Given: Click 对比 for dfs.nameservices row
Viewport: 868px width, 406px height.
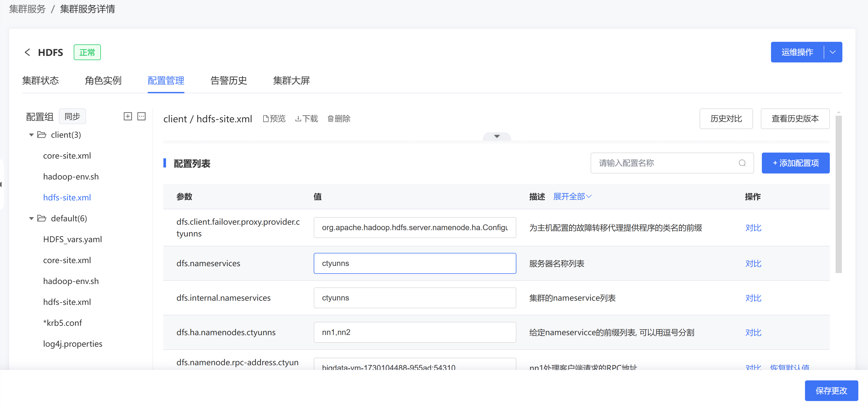Looking at the screenshot, I should click(753, 263).
